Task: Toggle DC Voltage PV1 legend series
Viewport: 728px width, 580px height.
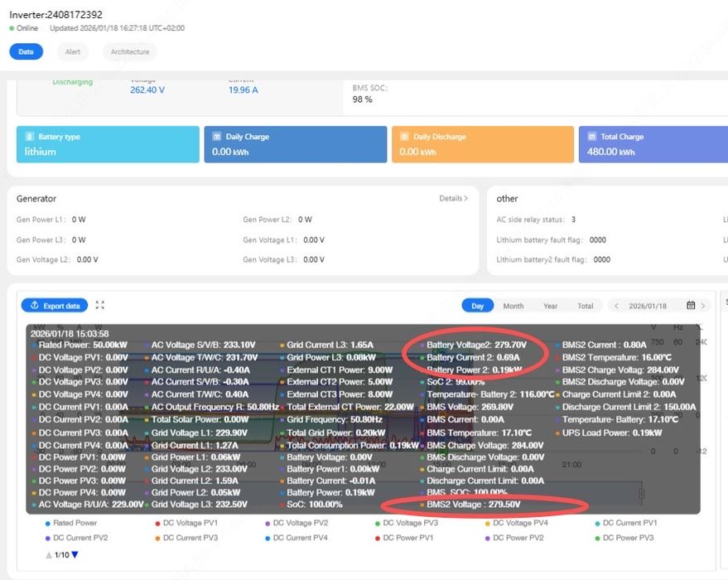Action: (x=186, y=523)
